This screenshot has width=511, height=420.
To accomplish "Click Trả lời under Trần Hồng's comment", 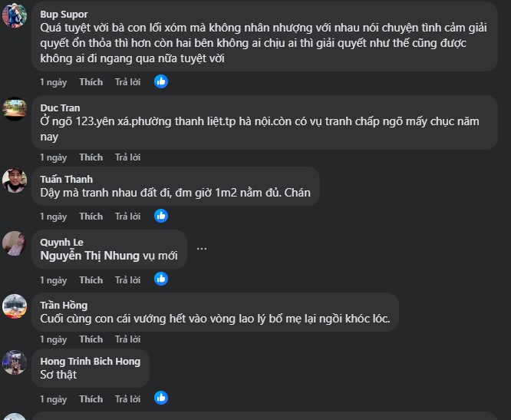I will [127, 339].
